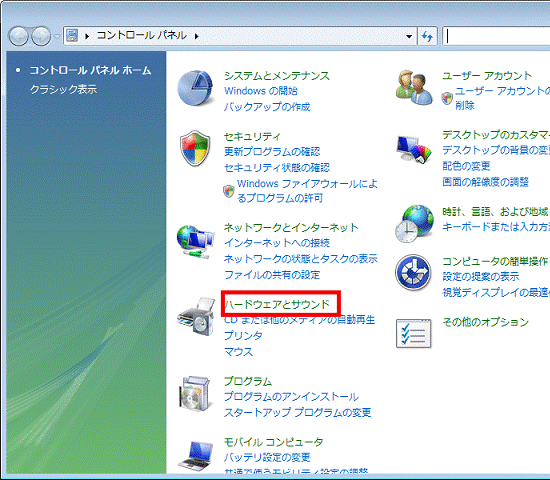Open 設定の提案の表示 link
550x480 pixels.
[x=481, y=276]
